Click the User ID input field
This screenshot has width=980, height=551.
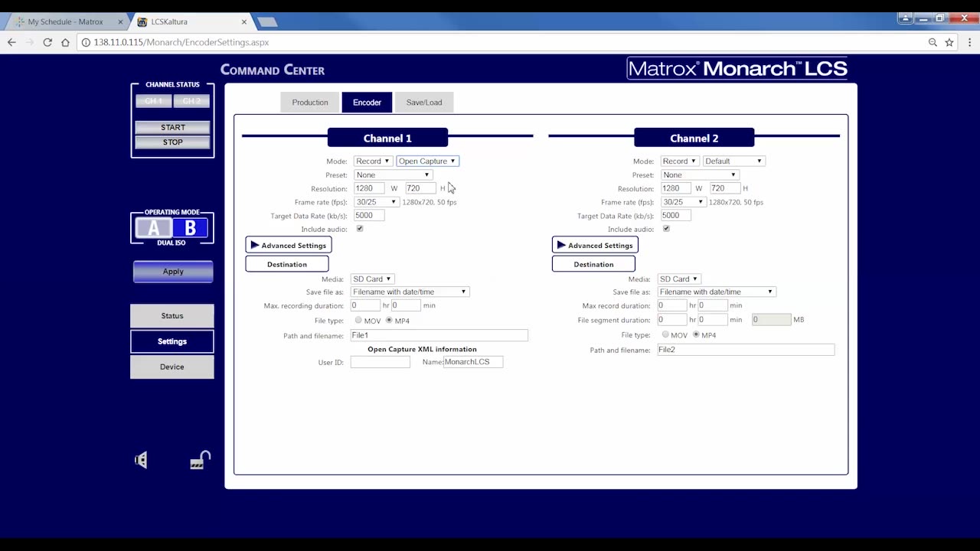pos(381,362)
